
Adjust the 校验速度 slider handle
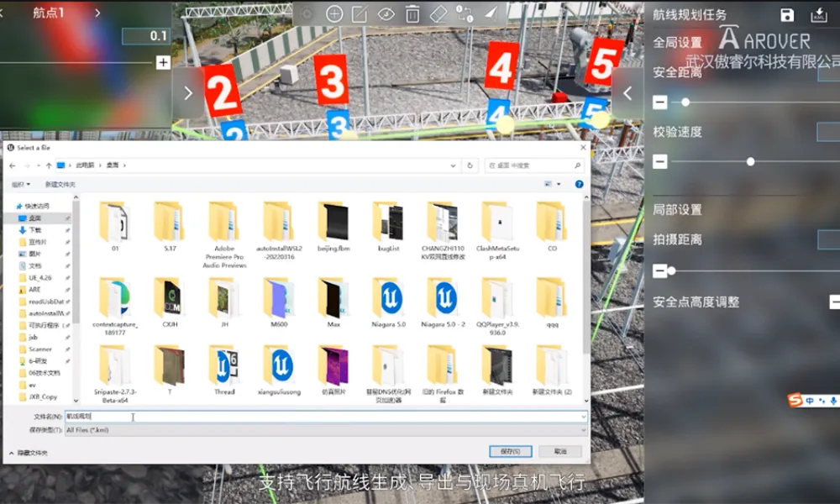point(750,161)
